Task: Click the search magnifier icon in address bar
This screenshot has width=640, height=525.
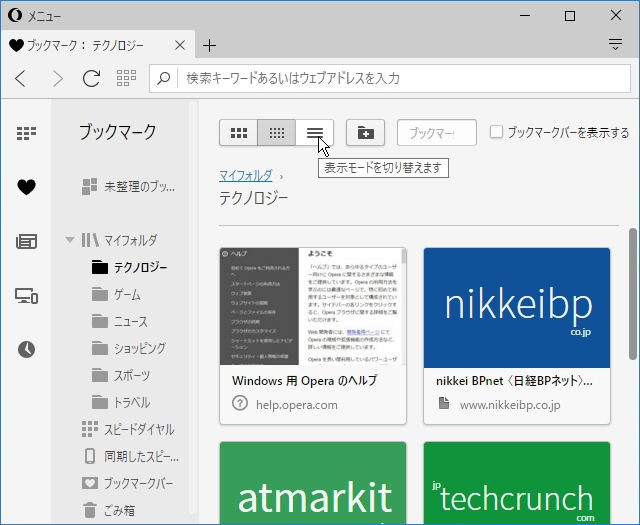Action: point(163,78)
